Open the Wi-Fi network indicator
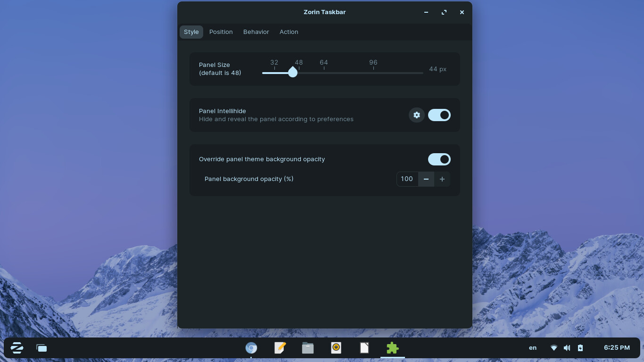Viewport: 644px width, 362px height. 554,348
